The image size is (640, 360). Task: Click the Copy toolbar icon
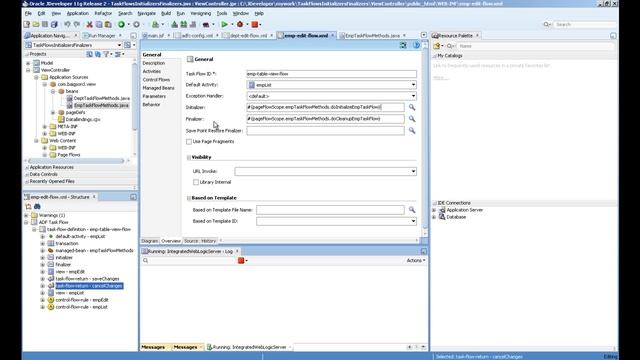pos(99,24)
